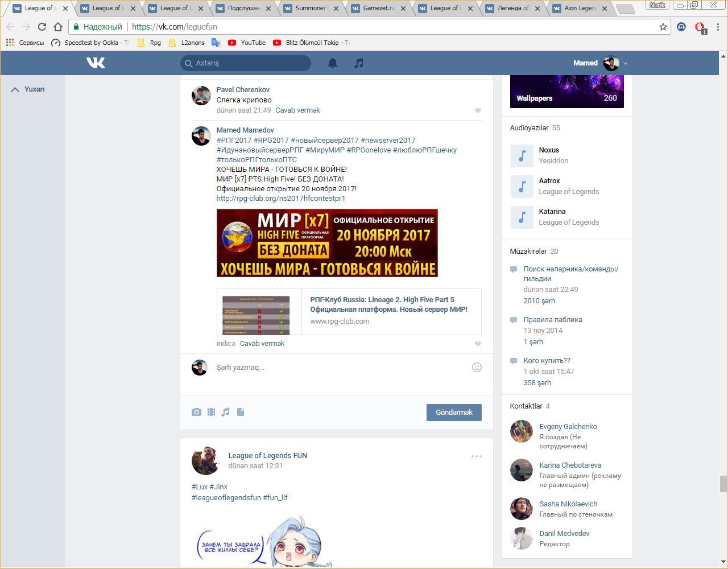Screen dimensions: 728x569
Task: Open the #leagueoflegendsfun hashtag
Action: (x=226, y=498)
